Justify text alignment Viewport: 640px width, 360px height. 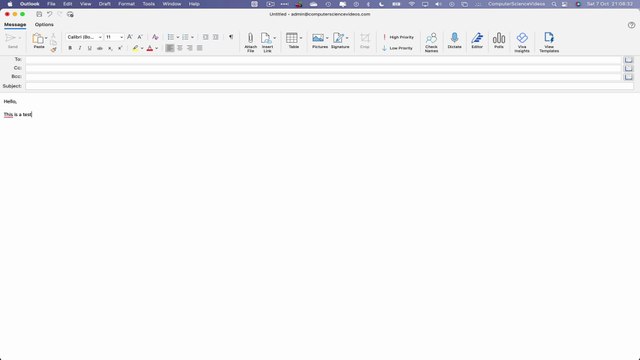tap(200, 48)
